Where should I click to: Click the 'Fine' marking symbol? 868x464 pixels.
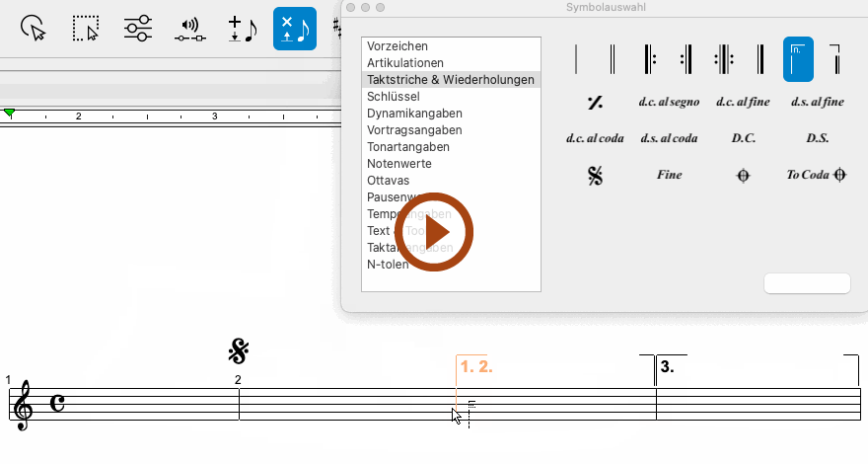pyautogui.click(x=669, y=175)
